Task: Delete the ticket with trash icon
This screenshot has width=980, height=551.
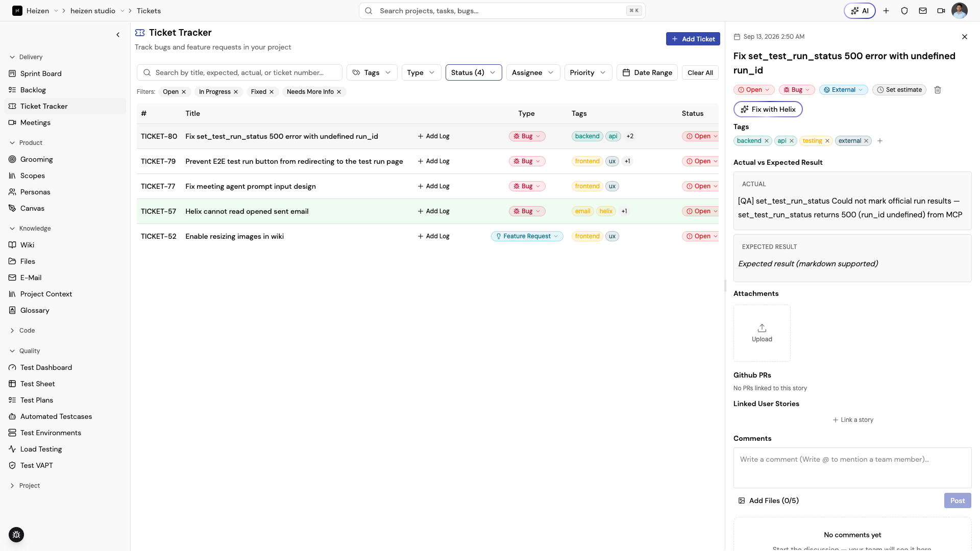Action: pos(938,90)
